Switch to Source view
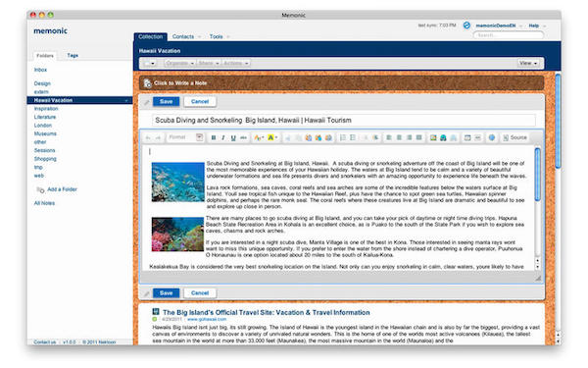 click(515, 137)
